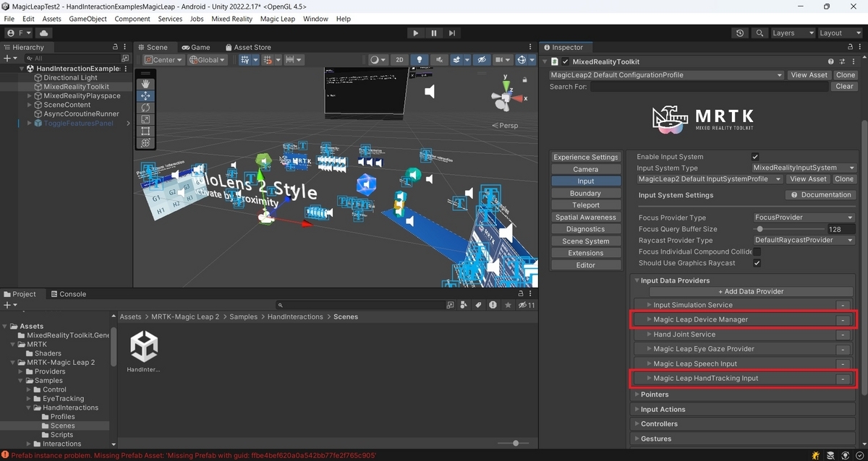Viewport: 868px width, 461px height.
Task: Toggle scene lighting with the lightbulb icon
Action: (x=419, y=60)
